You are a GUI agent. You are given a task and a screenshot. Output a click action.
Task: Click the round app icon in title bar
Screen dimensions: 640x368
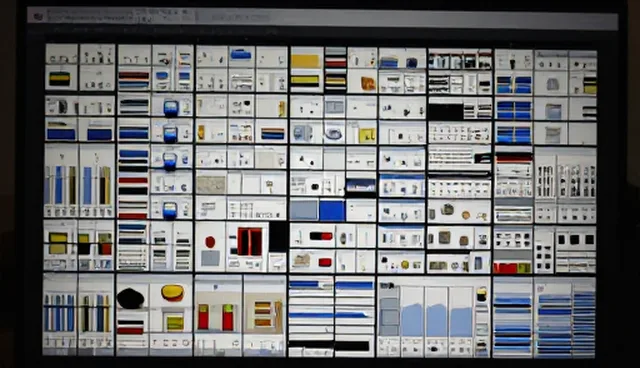38,17
